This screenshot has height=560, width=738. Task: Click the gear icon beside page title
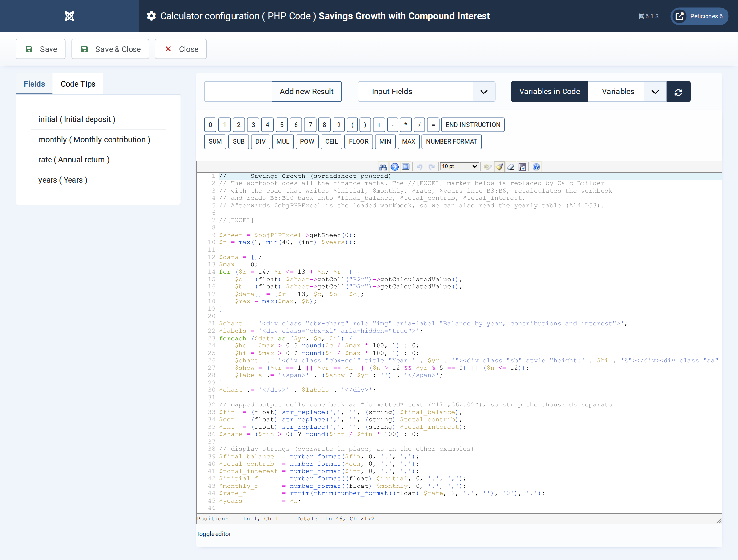click(152, 16)
